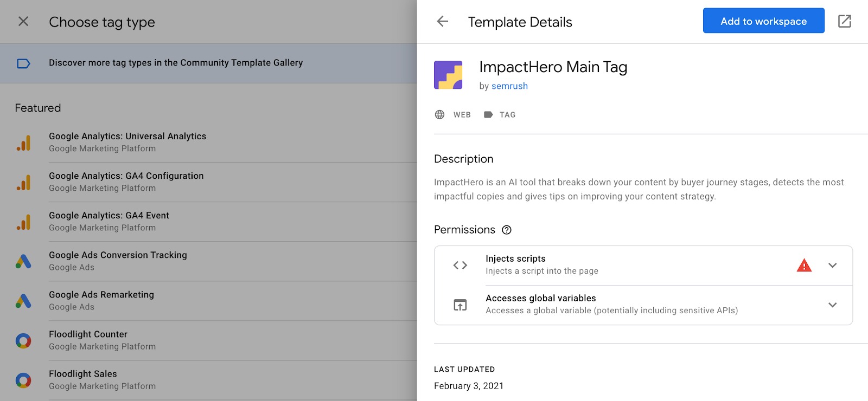
Task: Click the GA4 Configuration analytics icon
Action: [23, 182]
